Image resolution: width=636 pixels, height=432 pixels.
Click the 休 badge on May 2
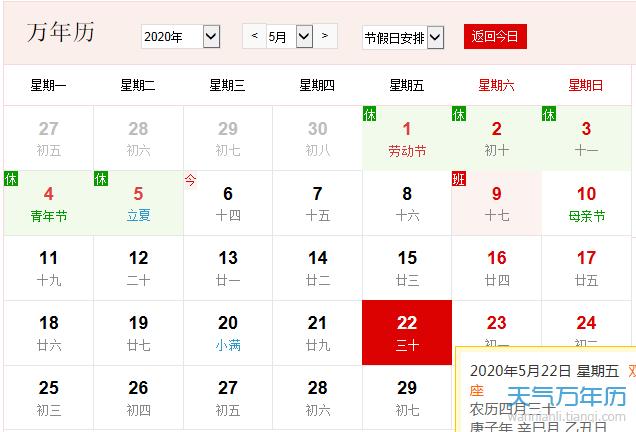click(x=459, y=114)
